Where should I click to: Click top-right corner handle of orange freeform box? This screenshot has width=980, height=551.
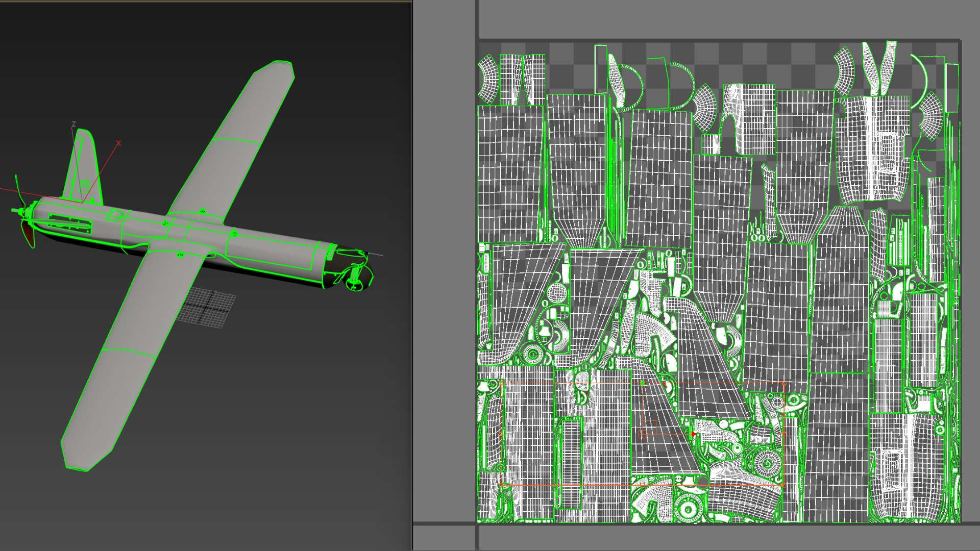tap(783, 384)
